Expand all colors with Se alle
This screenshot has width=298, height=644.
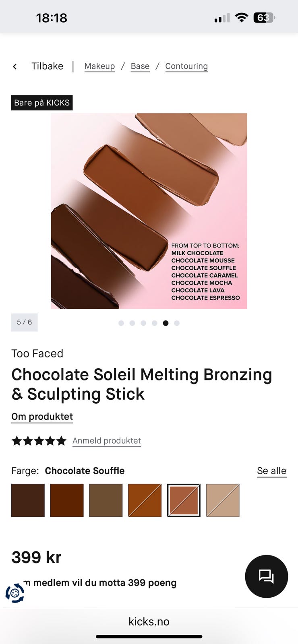pyautogui.click(x=271, y=471)
